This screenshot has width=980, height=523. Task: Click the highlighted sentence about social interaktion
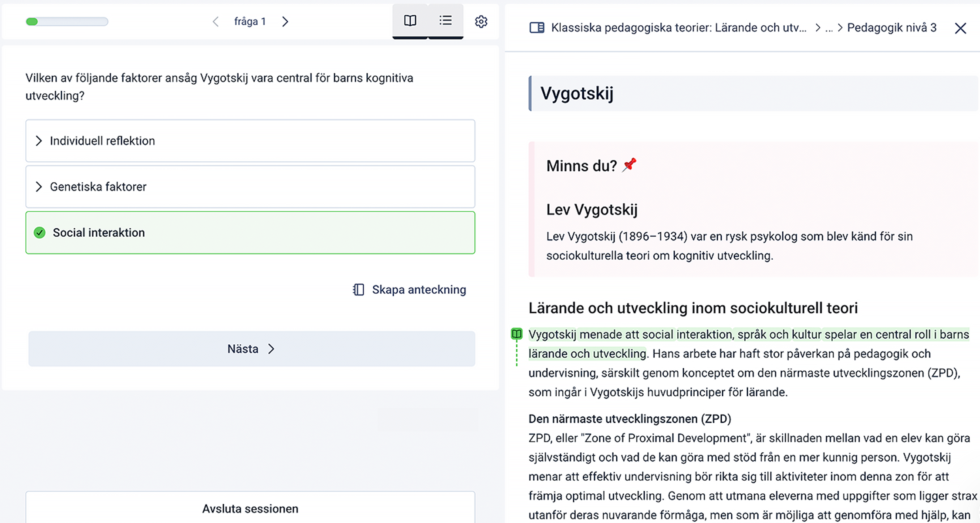coord(748,344)
